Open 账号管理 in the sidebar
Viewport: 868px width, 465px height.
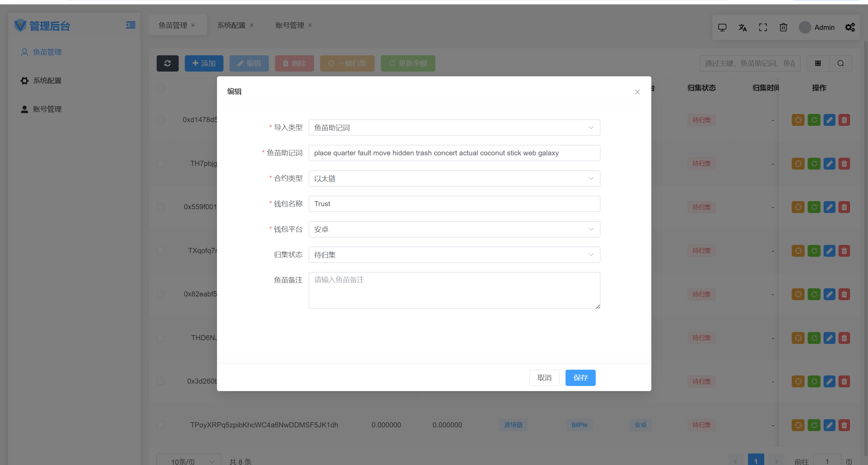(47, 109)
